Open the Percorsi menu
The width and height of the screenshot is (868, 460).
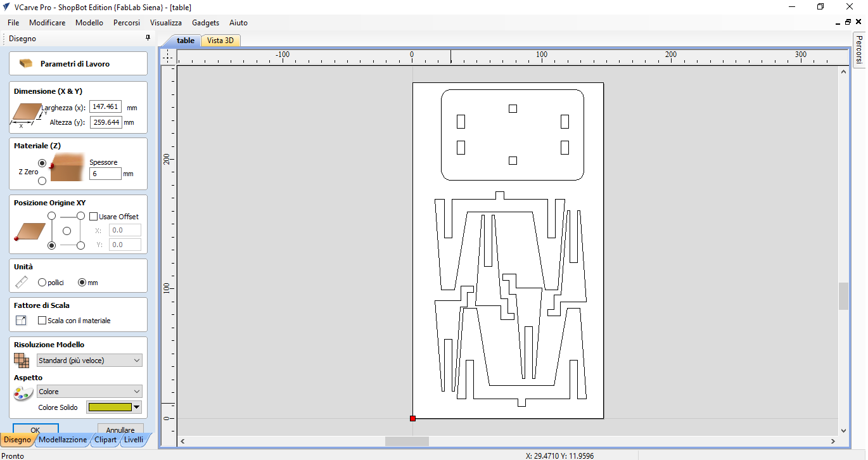coord(126,22)
